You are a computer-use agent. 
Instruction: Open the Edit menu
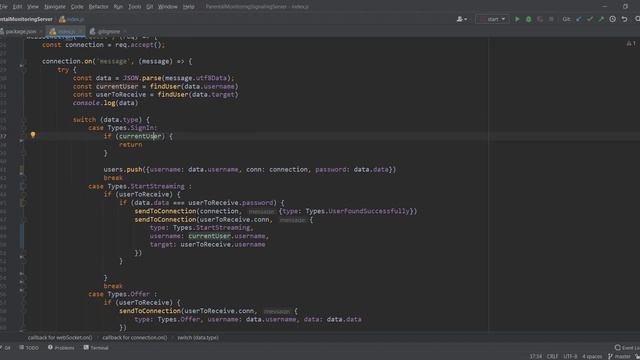pyautogui.click(x=18, y=7)
